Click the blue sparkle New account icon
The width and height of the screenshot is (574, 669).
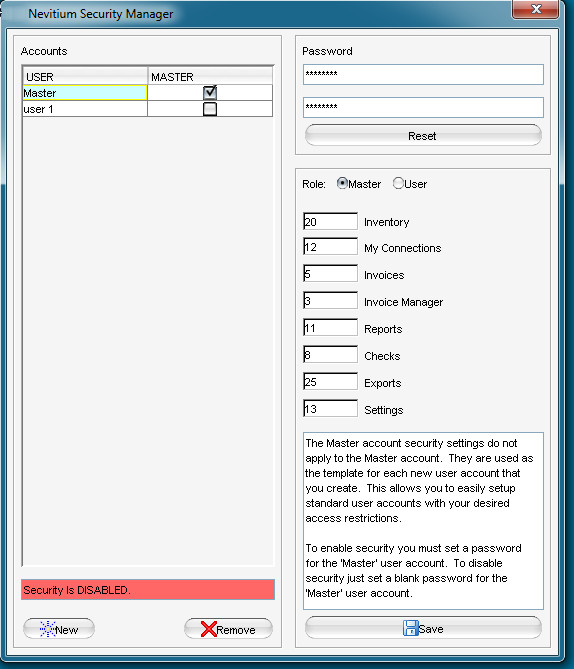47,629
